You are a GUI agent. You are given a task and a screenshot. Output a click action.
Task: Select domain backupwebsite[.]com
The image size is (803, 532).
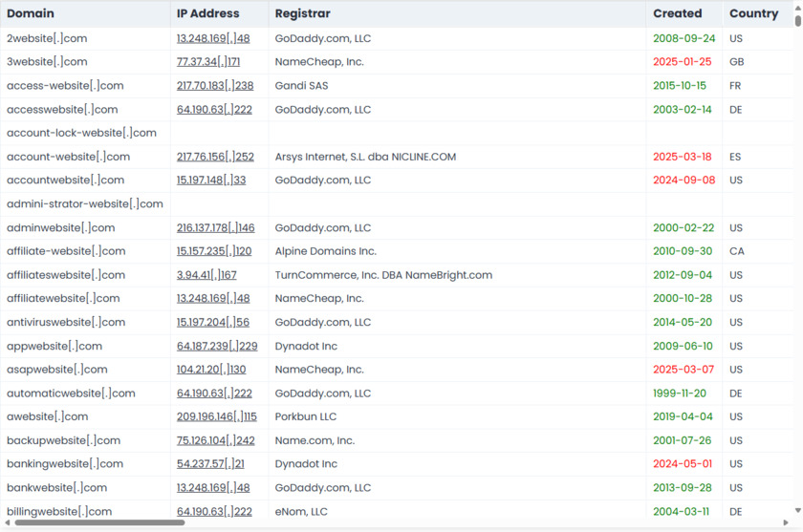[x=63, y=440]
